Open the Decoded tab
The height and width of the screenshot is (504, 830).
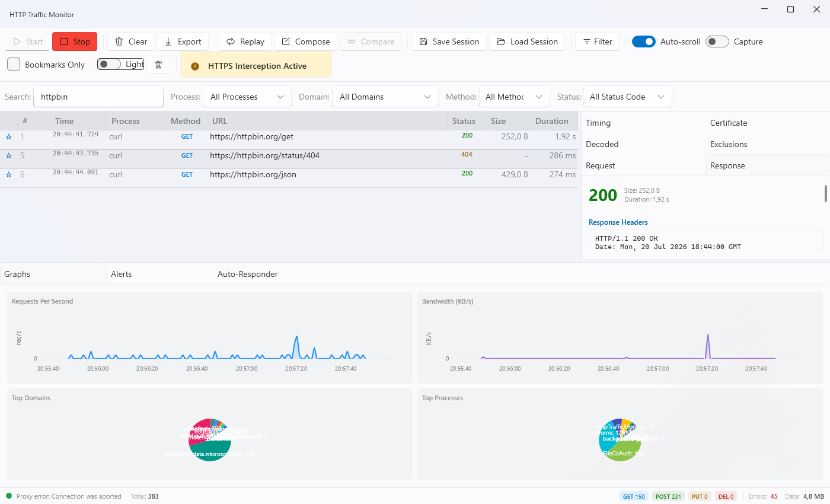643,144
